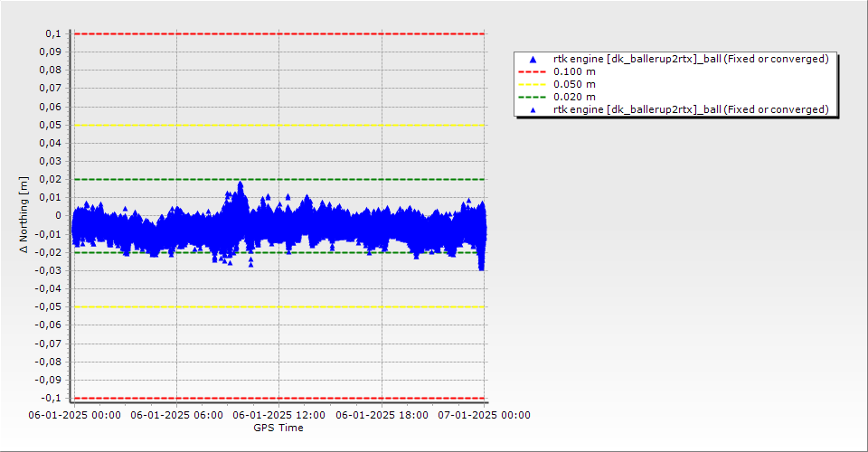Click the '06-01-2025 12:00' time label

pyautogui.click(x=279, y=415)
